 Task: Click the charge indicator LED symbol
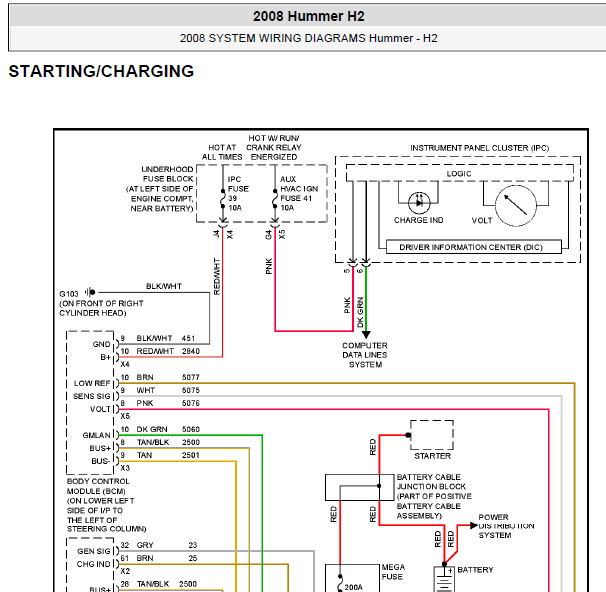tap(419, 203)
